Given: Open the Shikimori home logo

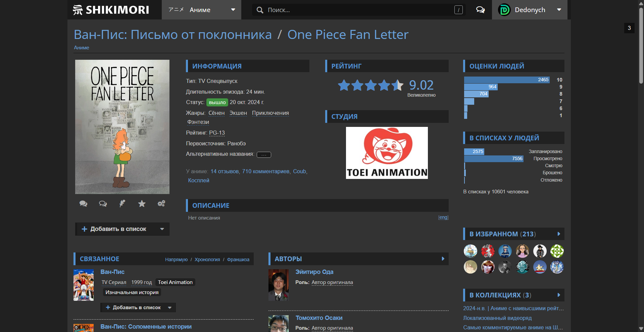Looking at the screenshot, I should (x=111, y=10).
